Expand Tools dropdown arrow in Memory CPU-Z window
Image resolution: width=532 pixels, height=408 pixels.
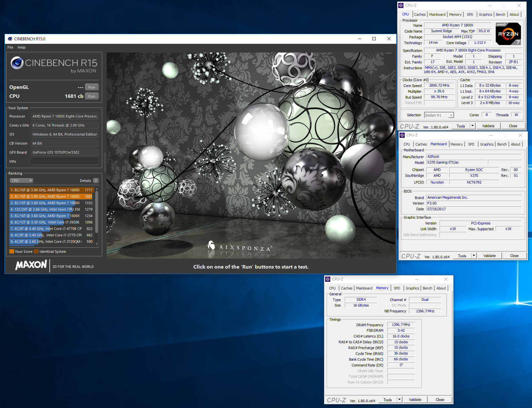[x=400, y=400]
